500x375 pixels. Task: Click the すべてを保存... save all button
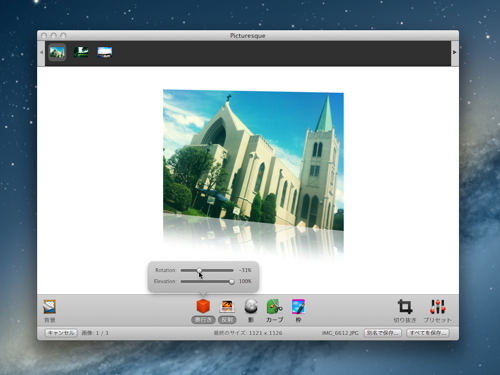tap(428, 333)
